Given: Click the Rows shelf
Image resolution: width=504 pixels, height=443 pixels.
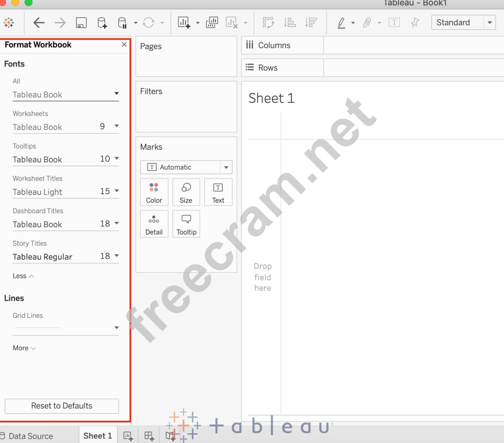Looking at the screenshot, I should coord(372,67).
